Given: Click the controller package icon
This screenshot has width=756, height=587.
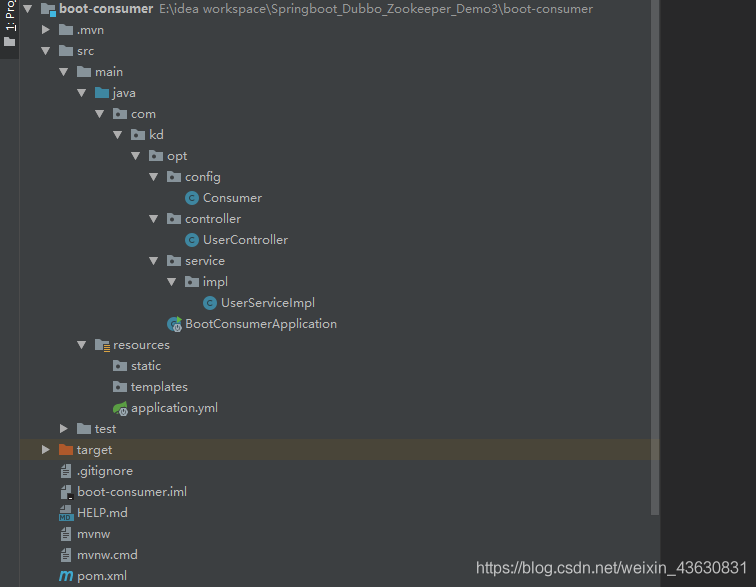Looking at the screenshot, I should pyautogui.click(x=174, y=218).
